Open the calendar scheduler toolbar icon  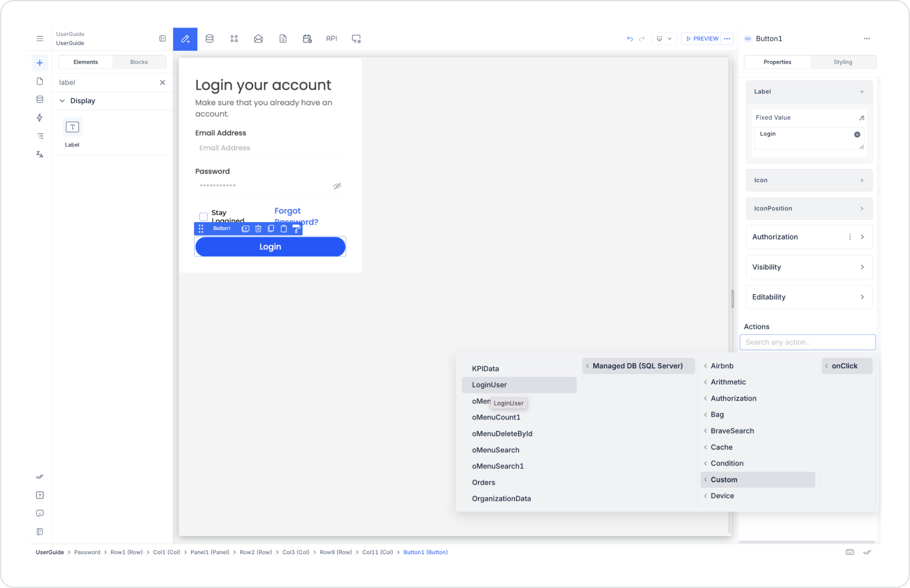(x=307, y=39)
